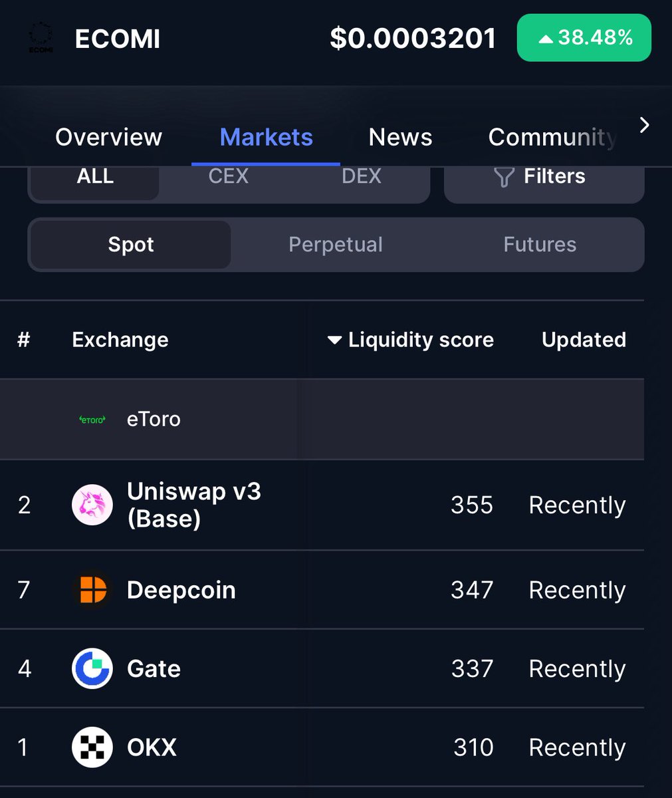Click the orange Deepcoin icon
Viewport: 672px width, 798px height.
click(x=92, y=590)
